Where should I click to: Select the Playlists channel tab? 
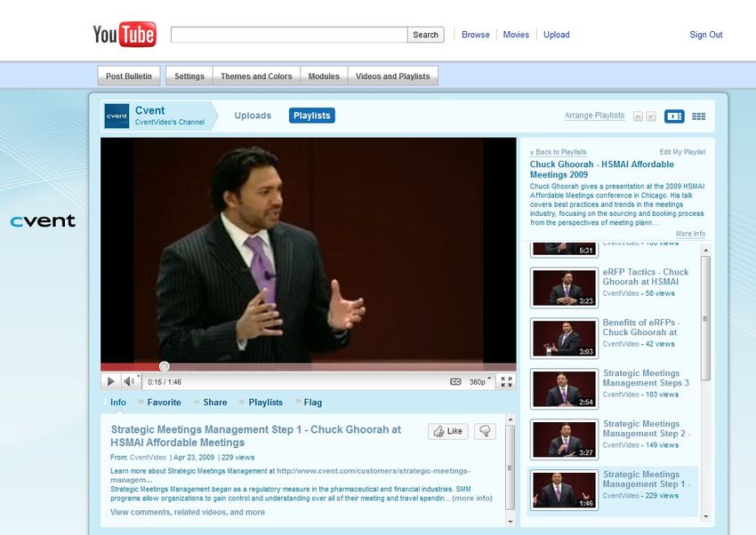click(x=312, y=116)
